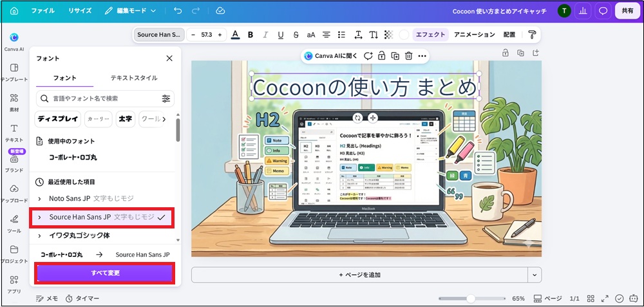
Task: Open the comments speech bubble icon
Action: (x=603, y=11)
